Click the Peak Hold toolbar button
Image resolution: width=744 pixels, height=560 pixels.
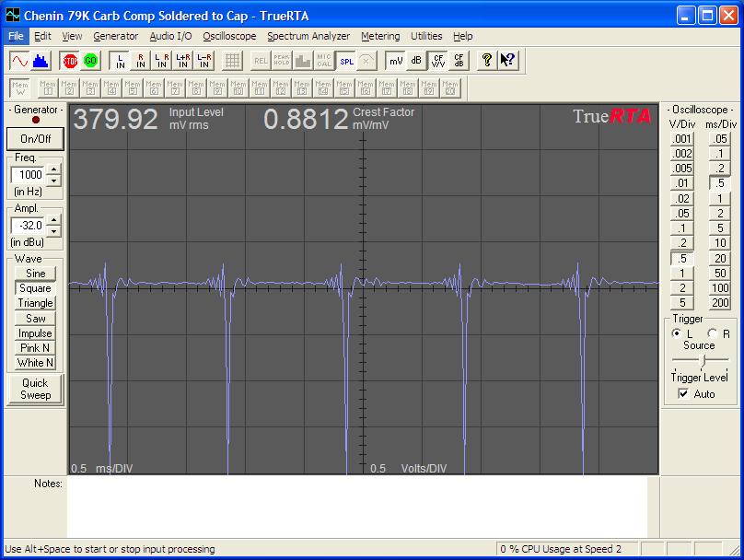click(x=282, y=61)
